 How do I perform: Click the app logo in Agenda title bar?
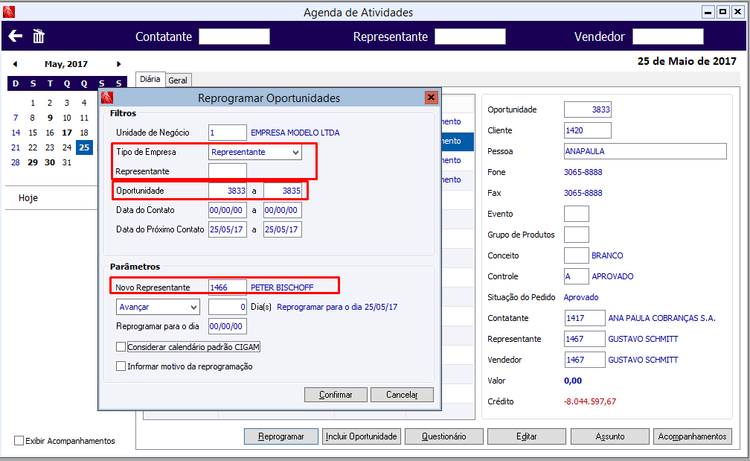[x=9, y=12]
